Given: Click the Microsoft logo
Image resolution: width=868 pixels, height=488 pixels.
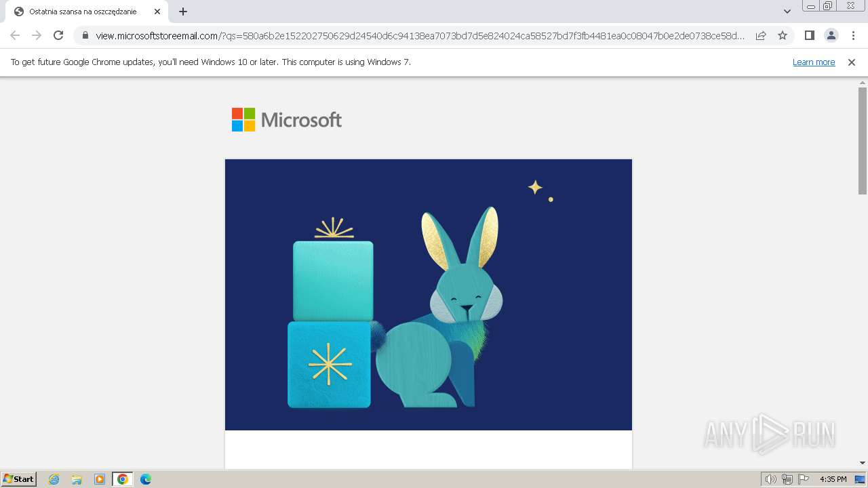Looking at the screenshot, I should (287, 120).
